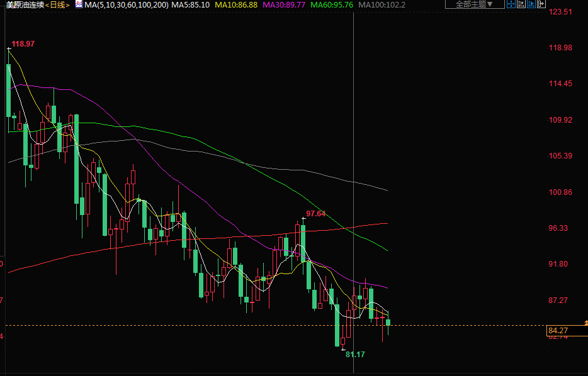Click the 118.97 high price marker
This screenshot has height=376, width=588.
coord(23,44)
